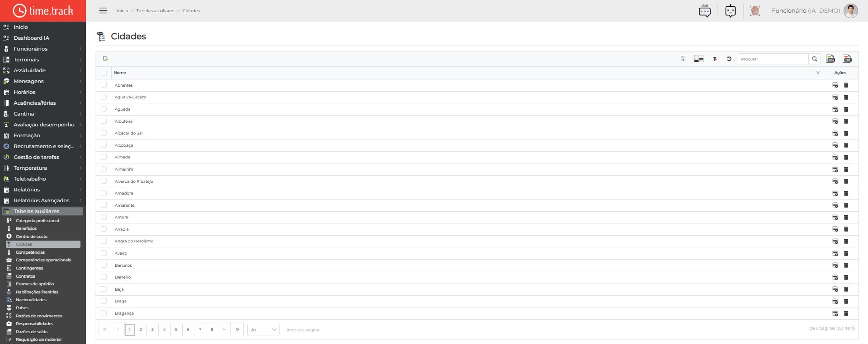This screenshot has height=344, width=868.
Task: Select all rows with header checkbox
Action: pos(104,73)
